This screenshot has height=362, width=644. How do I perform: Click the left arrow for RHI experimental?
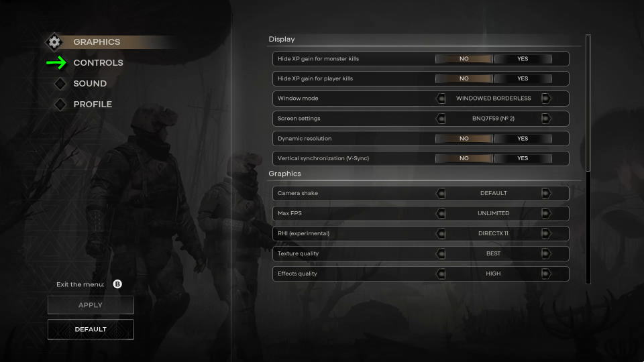tap(441, 233)
